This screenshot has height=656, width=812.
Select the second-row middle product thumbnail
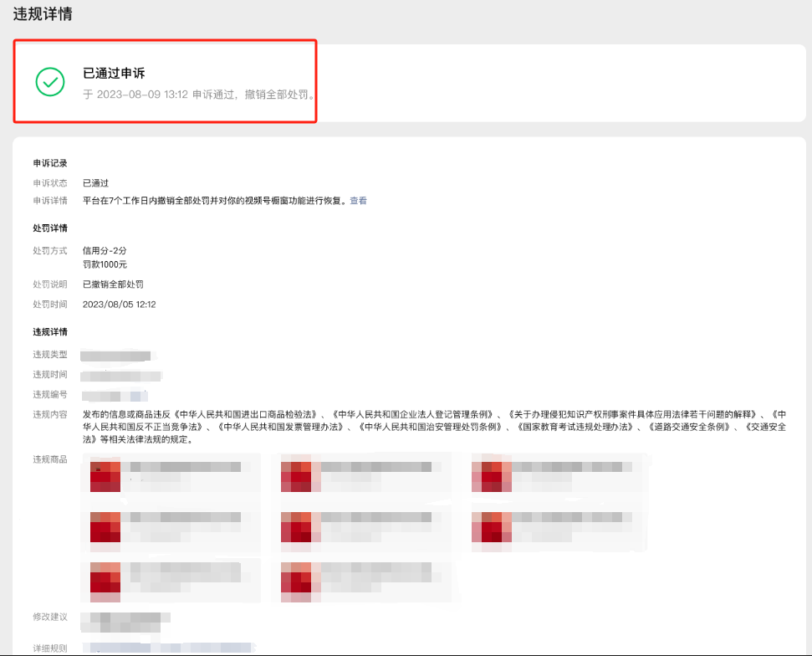[x=296, y=527]
